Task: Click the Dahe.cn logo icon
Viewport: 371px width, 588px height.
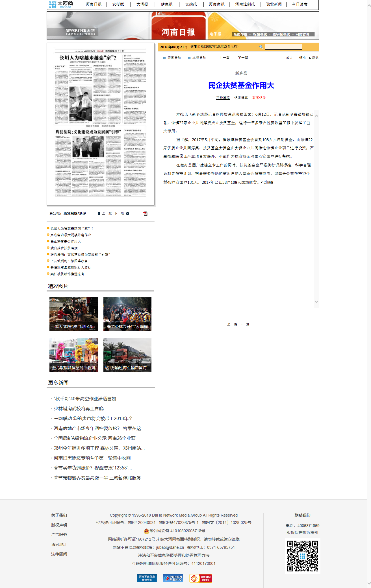Action: (x=61, y=4)
